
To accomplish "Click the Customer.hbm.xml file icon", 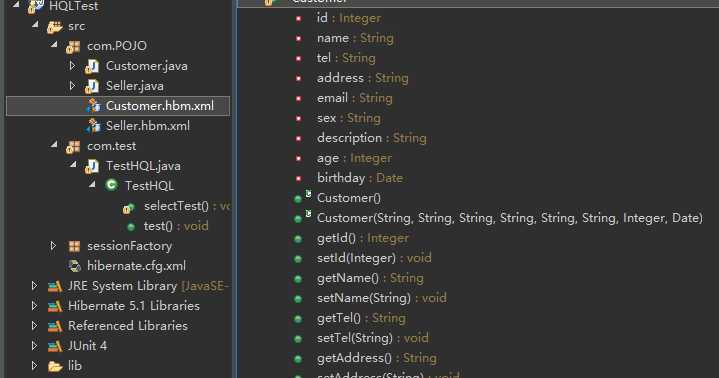I will click(x=93, y=106).
